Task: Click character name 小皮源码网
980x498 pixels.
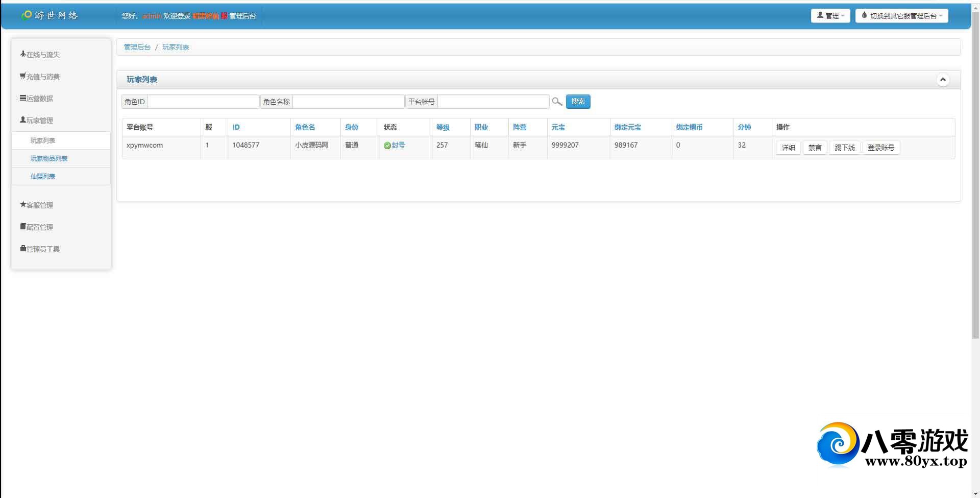Action: (x=311, y=145)
